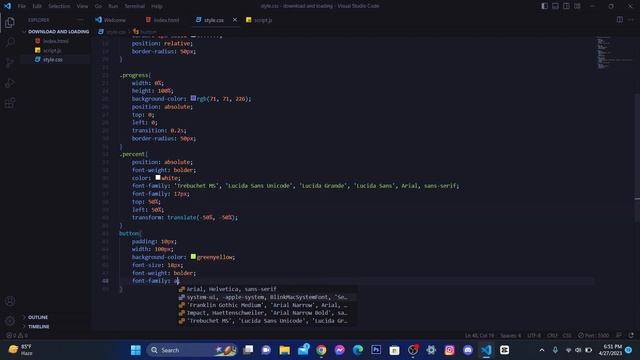Open notifications bell in status bar
640x360 pixels.
[631, 336]
